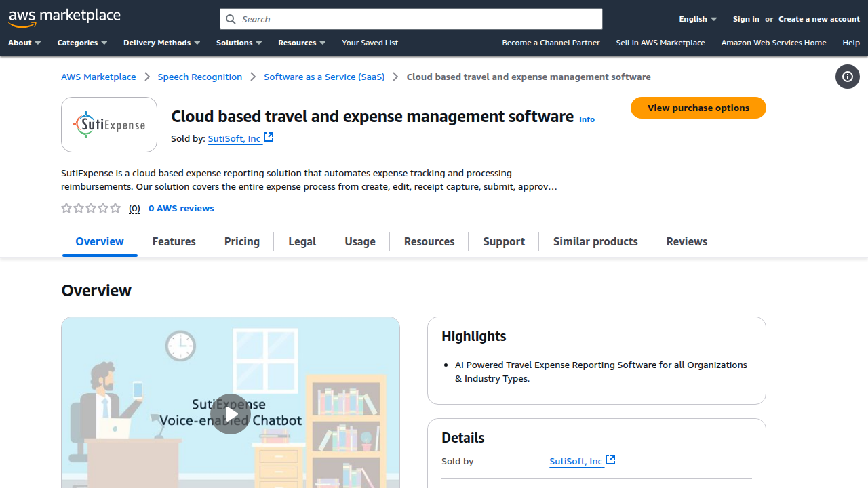
Task: Click Create a new account
Action: [x=819, y=19]
